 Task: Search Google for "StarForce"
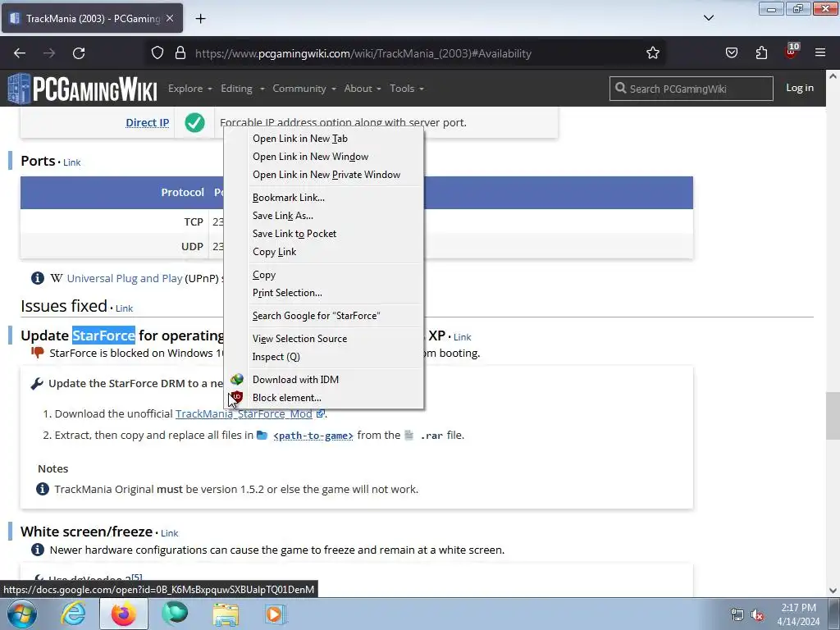pyautogui.click(x=323, y=316)
